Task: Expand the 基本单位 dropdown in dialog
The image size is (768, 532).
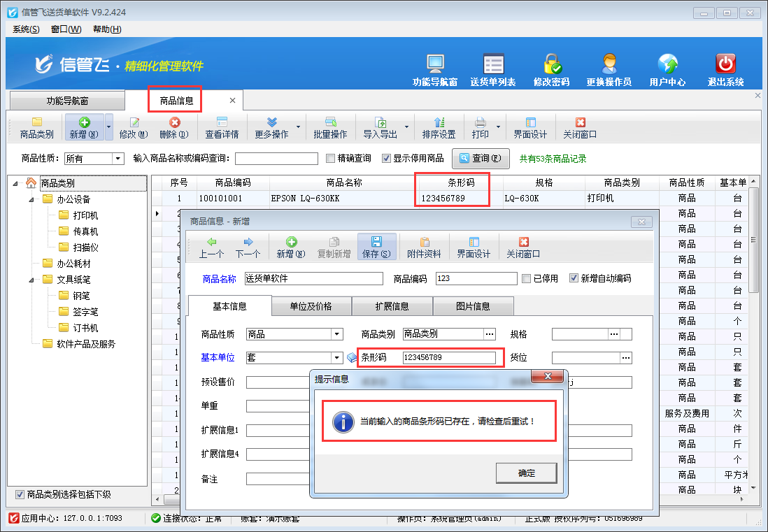Action: point(337,358)
